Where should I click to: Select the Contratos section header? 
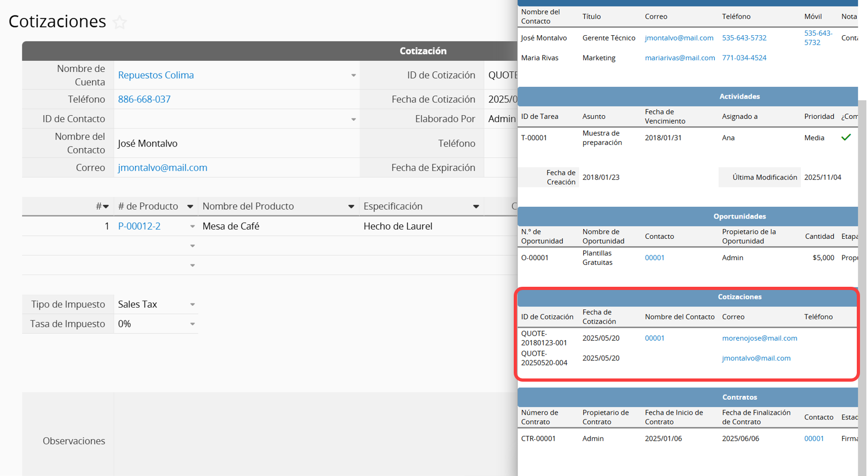739,397
